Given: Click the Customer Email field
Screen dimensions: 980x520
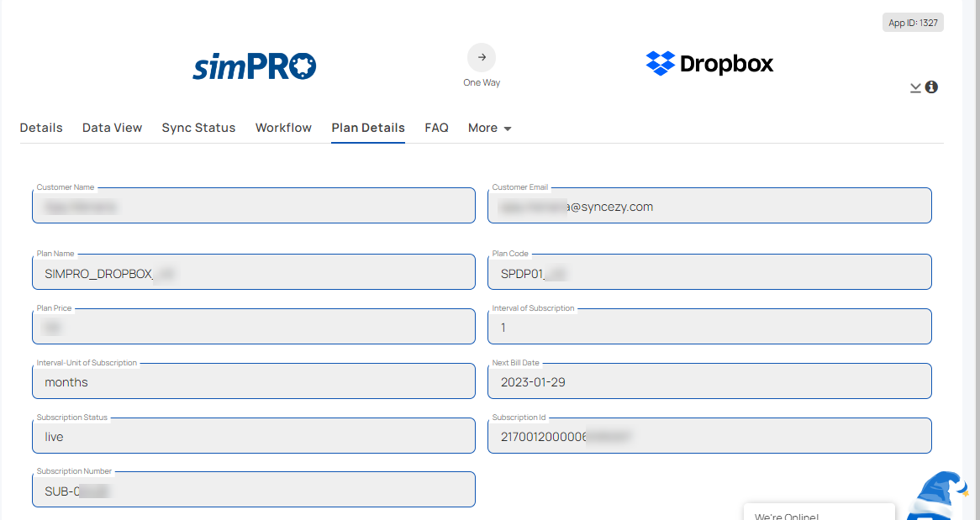Looking at the screenshot, I should [x=709, y=206].
